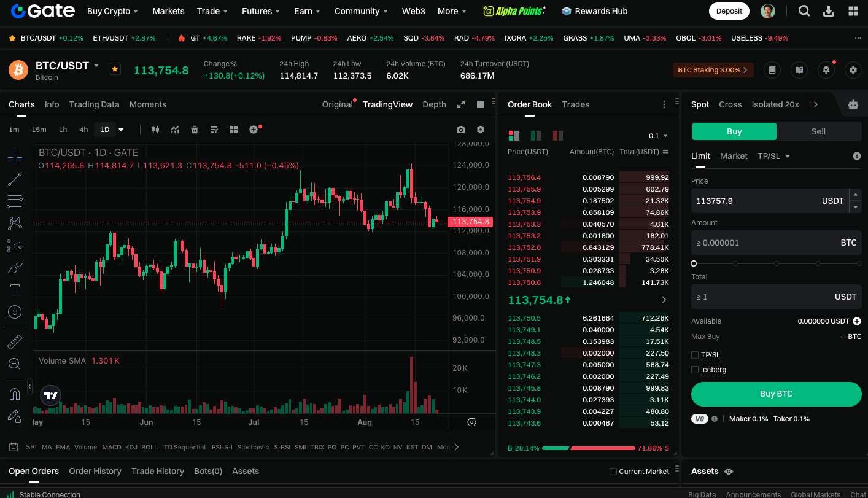The image size is (868, 498).
Task: Toggle fullscreen expand icon for chart
Action: [461, 104]
